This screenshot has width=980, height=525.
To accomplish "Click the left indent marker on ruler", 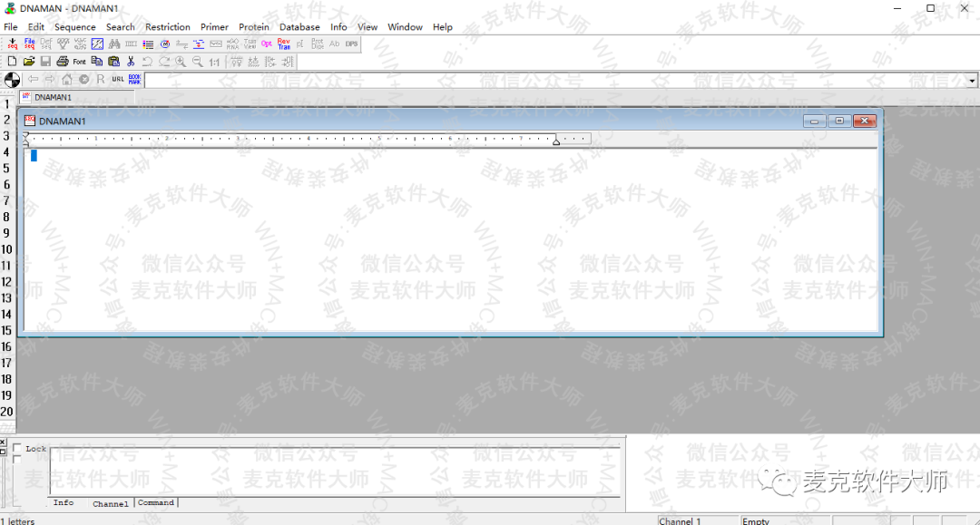I will (25, 142).
